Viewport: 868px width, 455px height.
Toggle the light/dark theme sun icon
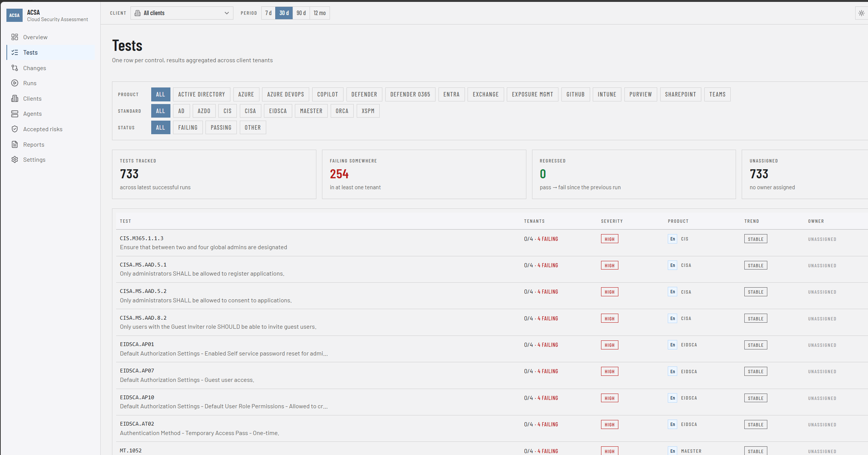click(861, 13)
